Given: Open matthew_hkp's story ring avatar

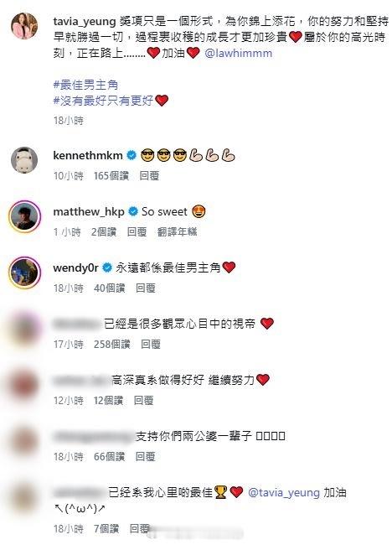Looking at the screenshot, I should [x=24, y=216].
